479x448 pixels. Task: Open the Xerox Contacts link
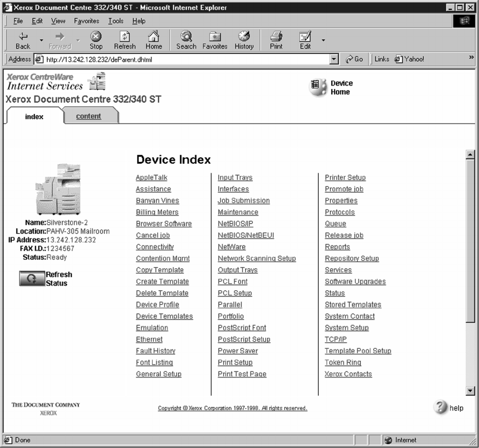[x=348, y=374]
